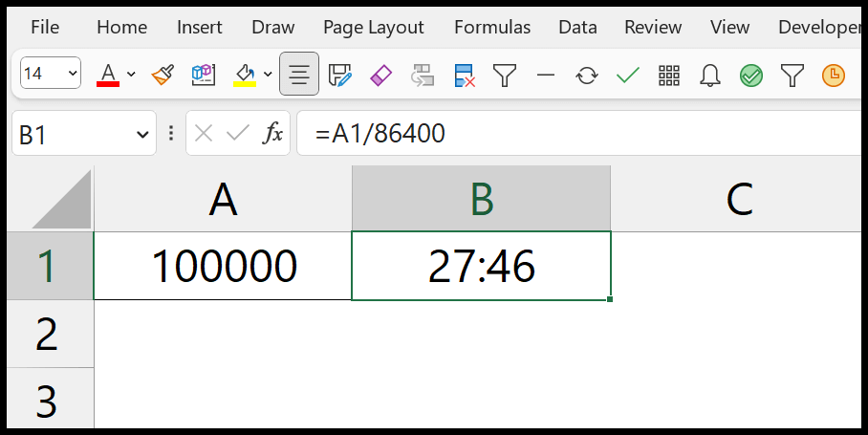Click the table with red X icon
Image resolution: width=868 pixels, height=435 pixels.
[464, 76]
